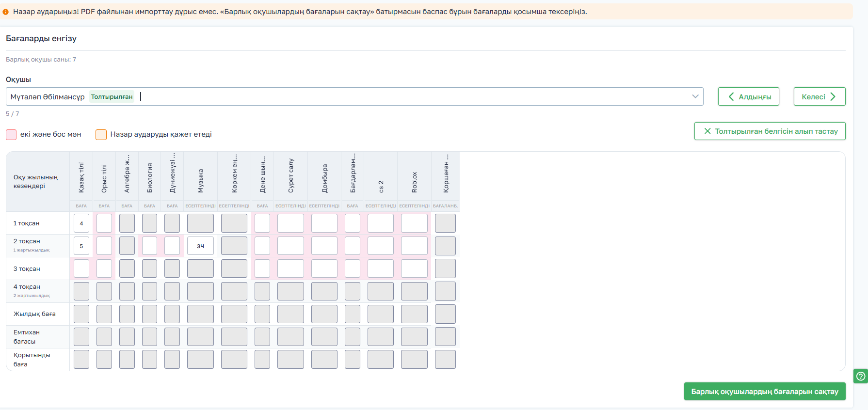Viewport: 868px width, 410px height.
Task: Click the Биология 2 тоқсан grade cell
Action: click(149, 246)
